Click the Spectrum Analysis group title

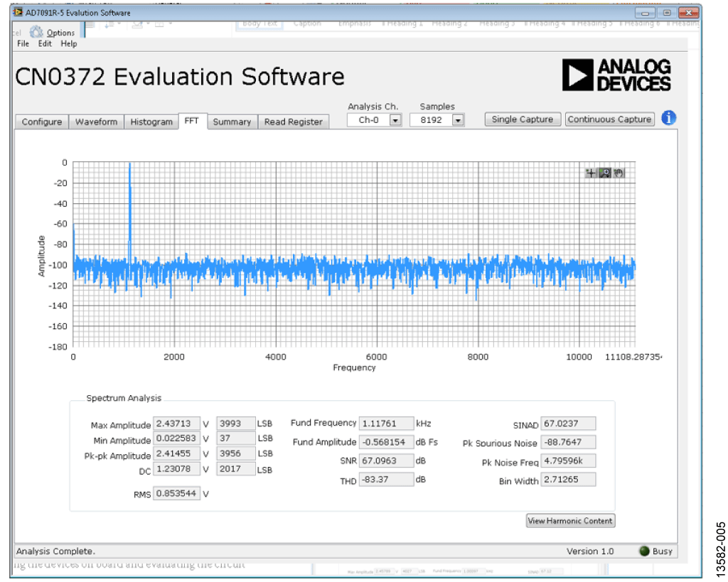coord(124,398)
